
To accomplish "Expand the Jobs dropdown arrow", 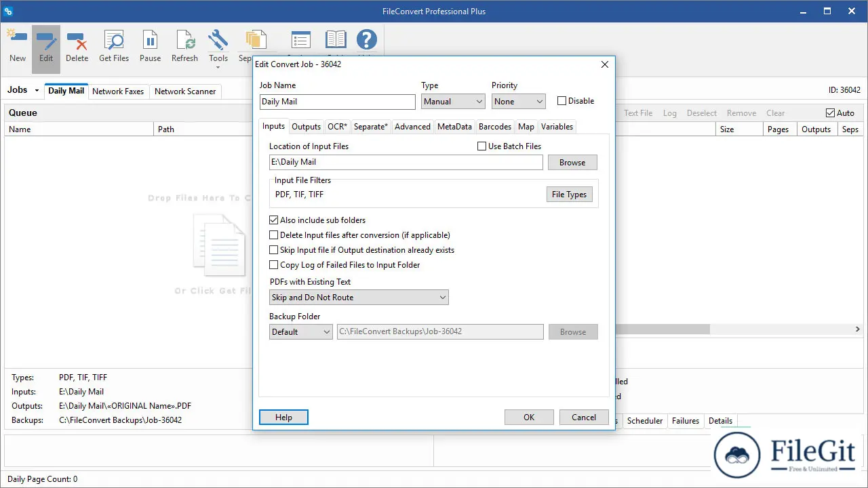I will [37, 91].
